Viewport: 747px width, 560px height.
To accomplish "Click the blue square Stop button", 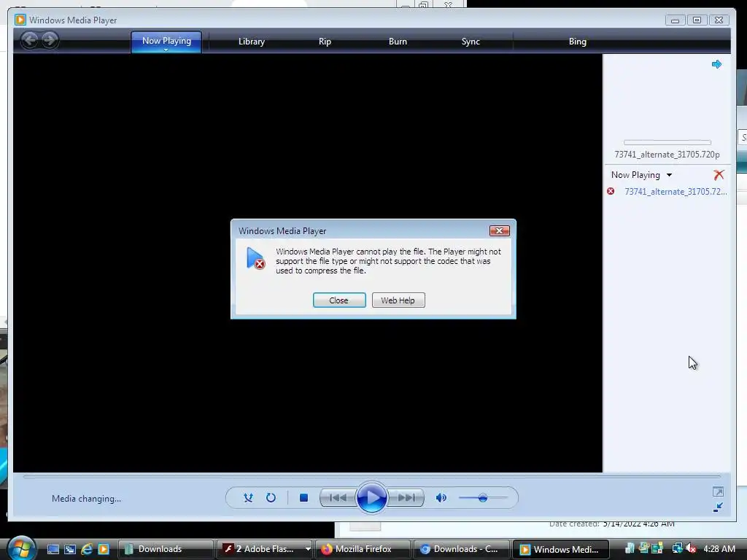I will pyautogui.click(x=303, y=497).
